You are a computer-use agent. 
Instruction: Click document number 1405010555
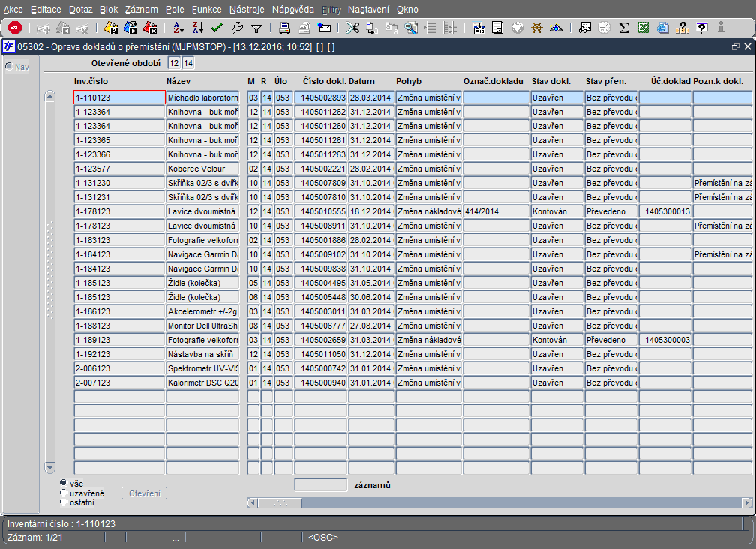[321, 211]
